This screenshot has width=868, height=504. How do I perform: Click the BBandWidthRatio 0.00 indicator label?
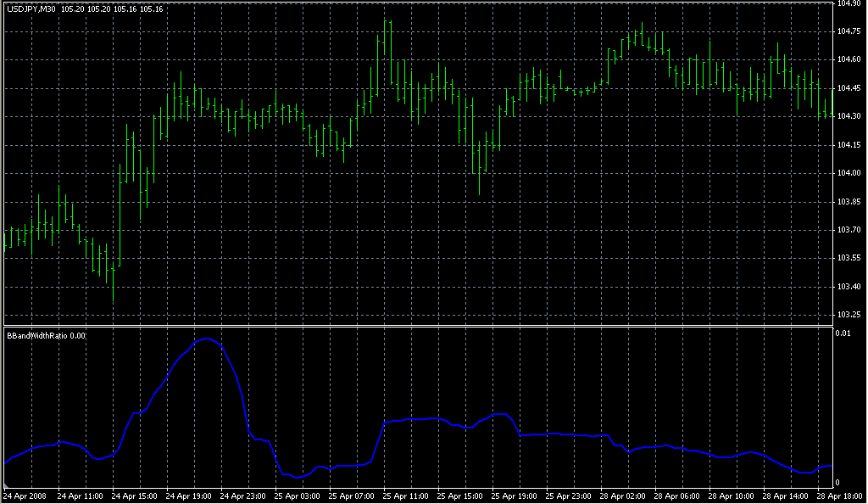(46, 336)
